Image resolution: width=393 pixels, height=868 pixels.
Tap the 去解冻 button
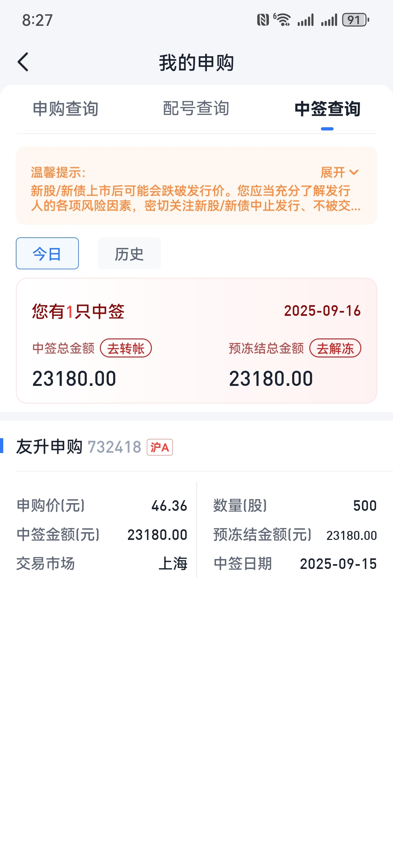coord(335,348)
